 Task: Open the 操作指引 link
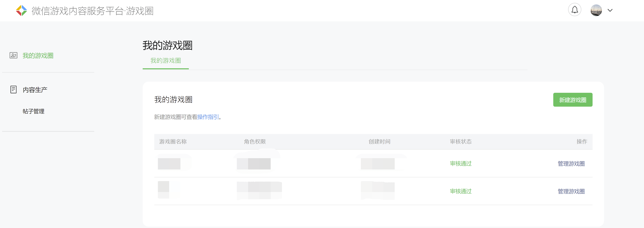click(208, 117)
